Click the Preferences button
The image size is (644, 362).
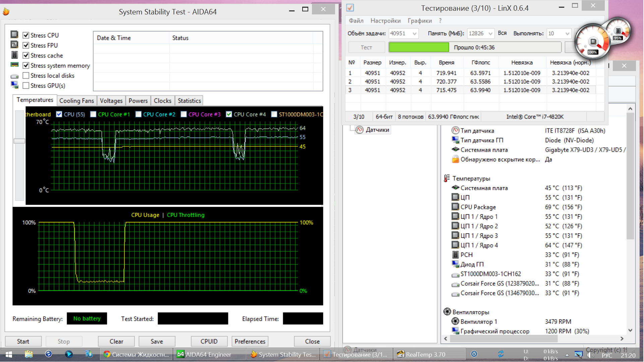250,342
